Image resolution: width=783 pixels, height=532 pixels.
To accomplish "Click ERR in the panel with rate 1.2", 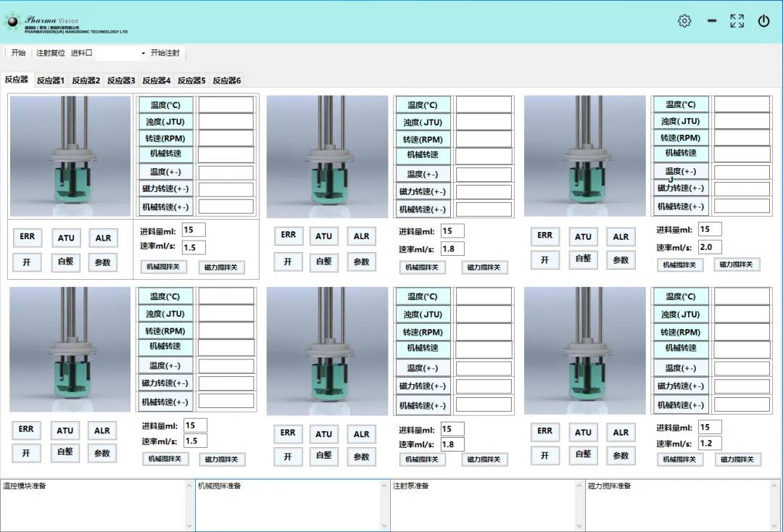I will pos(544,431).
